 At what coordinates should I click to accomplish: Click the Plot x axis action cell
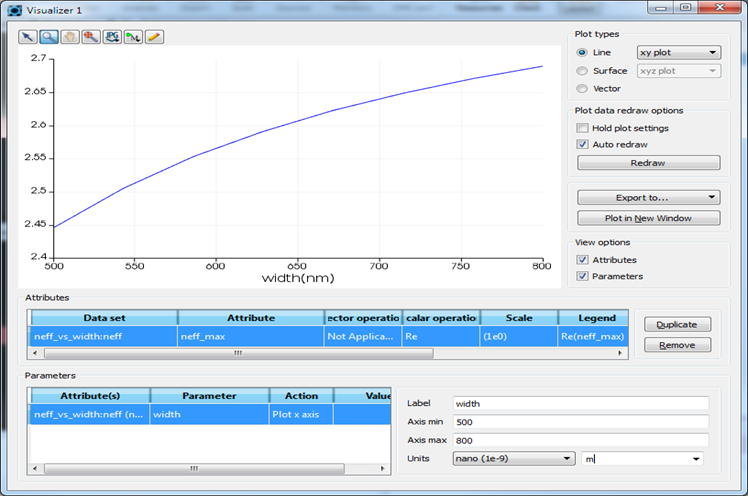(x=301, y=414)
